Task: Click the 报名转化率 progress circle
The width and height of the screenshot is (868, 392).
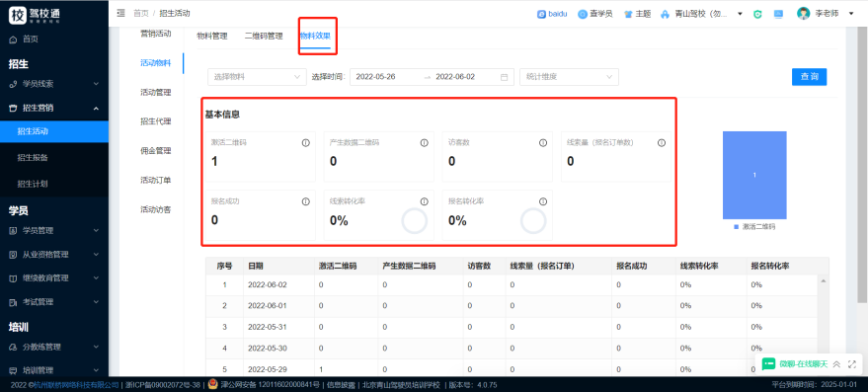Action: 533,221
